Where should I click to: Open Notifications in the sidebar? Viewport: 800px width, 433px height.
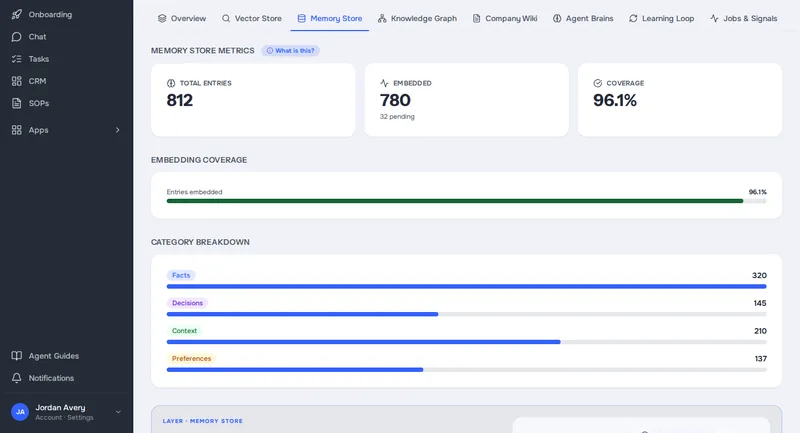pyautogui.click(x=66, y=378)
